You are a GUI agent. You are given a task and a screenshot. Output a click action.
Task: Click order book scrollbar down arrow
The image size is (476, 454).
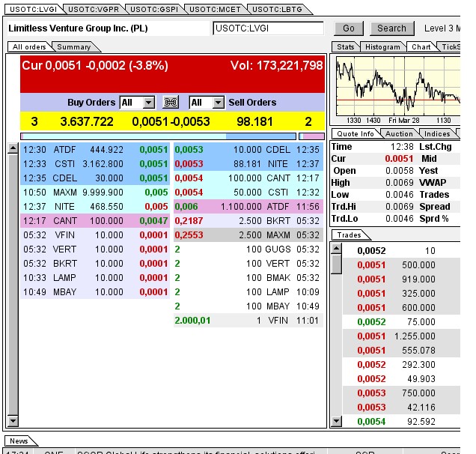13,421
